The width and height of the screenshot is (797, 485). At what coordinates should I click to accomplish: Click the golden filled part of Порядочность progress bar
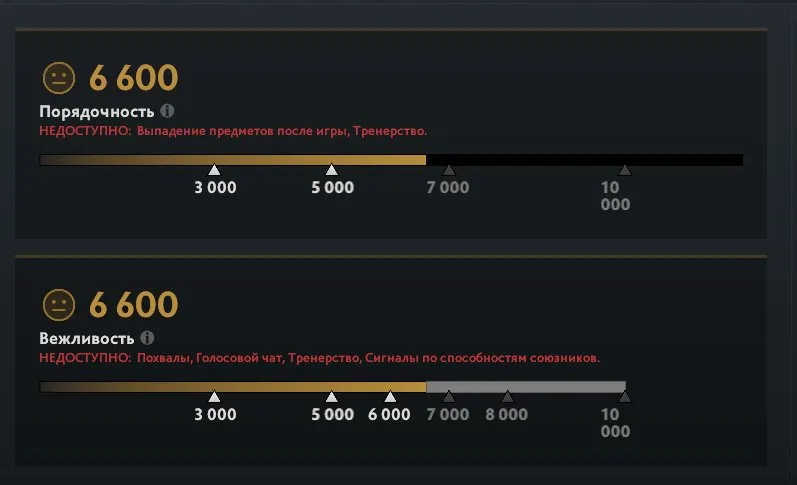(x=233, y=160)
